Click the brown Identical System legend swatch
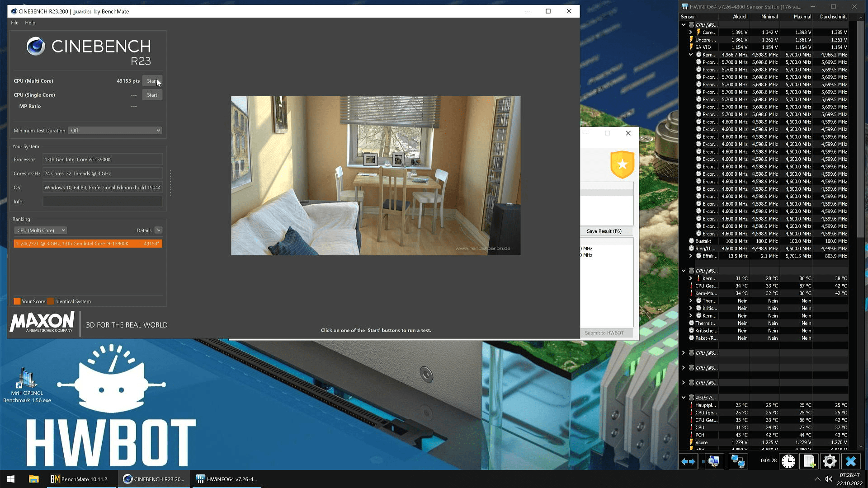The width and height of the screenshot is (868, 488). (51, 301)
